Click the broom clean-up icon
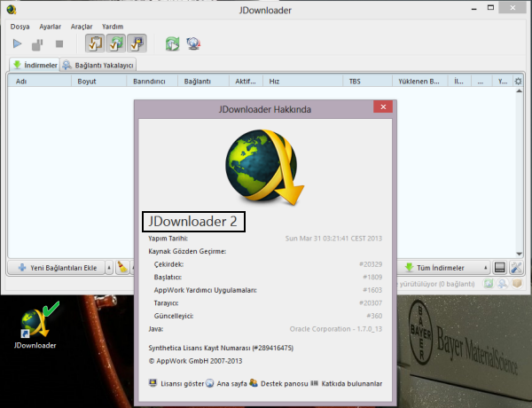The image size is (532, 408). pyautogui.click(x=122, y=268)
